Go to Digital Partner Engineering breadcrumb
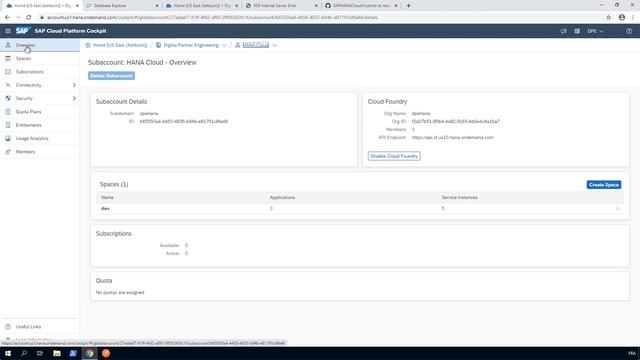 point(191,45)
